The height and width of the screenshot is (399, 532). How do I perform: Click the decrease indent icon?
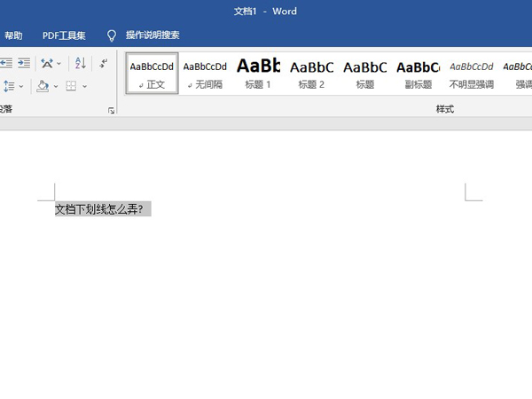(x=5, y=63)
